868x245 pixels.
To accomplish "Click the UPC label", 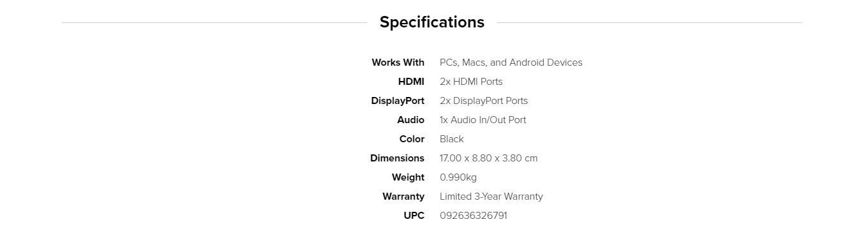I will pyautogui.click(x=414, y=216).
